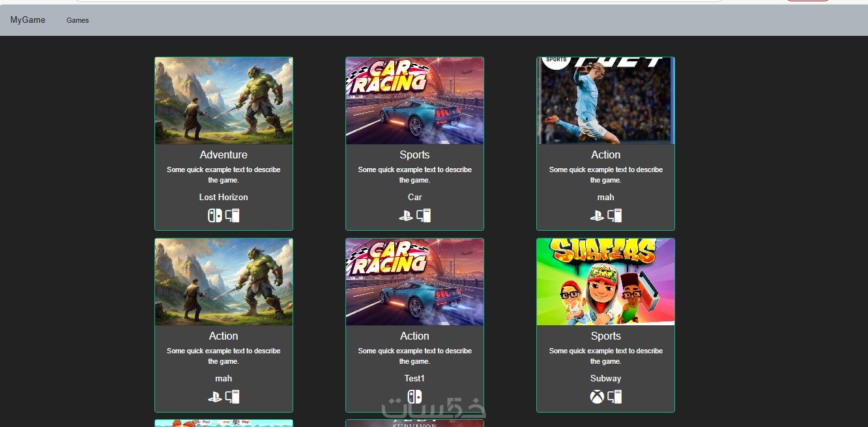Click the Adventure genre heading
868x427 pixels.
(x=224, y=155)
